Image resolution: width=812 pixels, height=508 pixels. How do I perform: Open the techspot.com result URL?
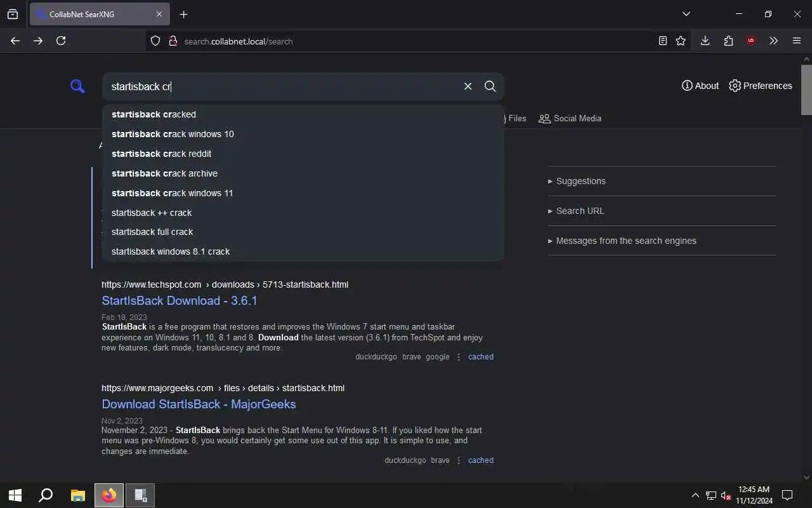225,284
